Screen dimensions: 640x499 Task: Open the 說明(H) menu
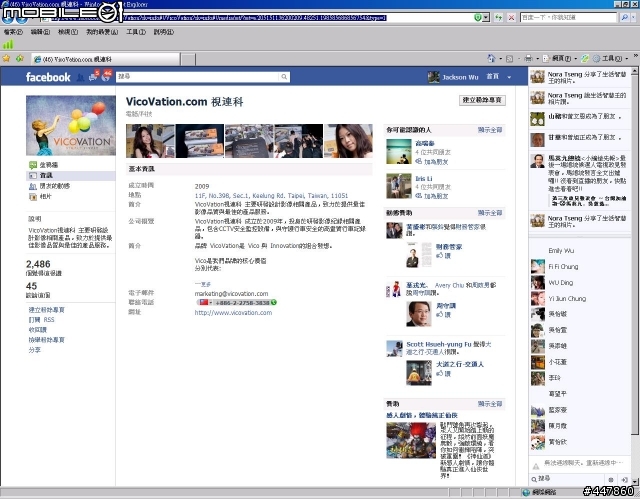163,32
